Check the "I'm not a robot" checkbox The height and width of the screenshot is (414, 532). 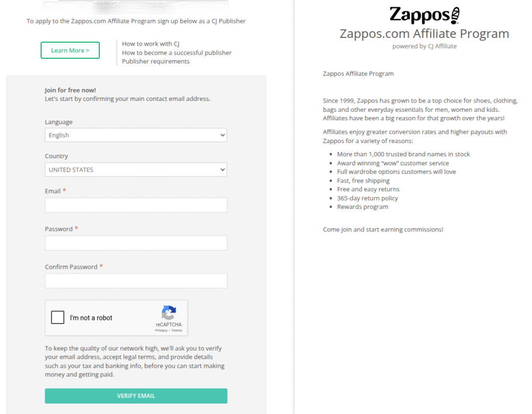[58, 317]
